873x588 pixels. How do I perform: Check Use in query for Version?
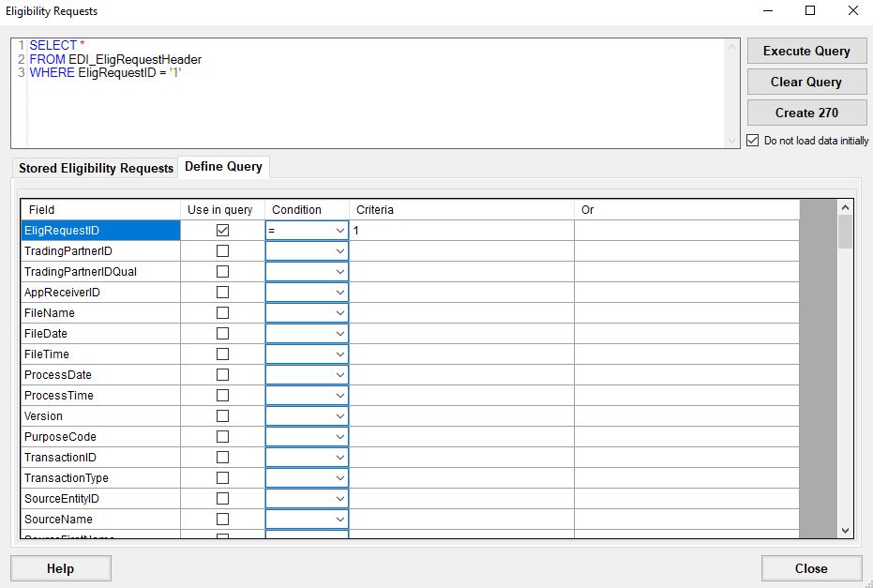tap(223, 416)
